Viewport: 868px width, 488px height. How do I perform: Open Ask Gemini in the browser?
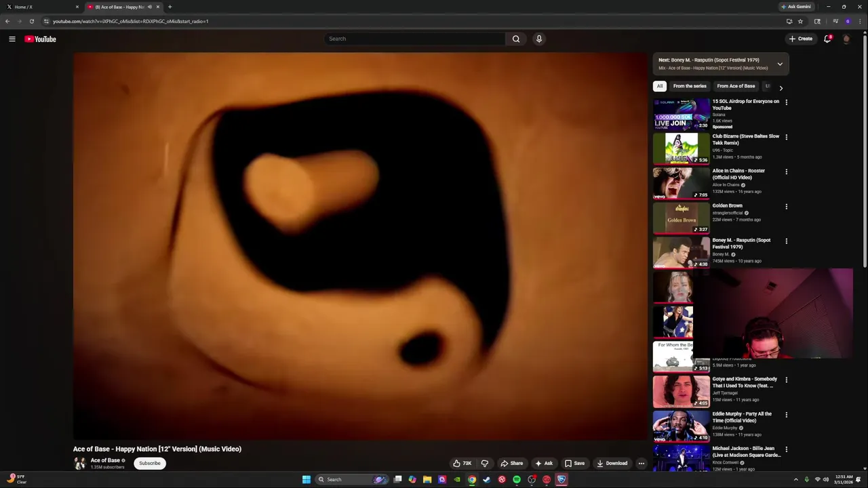(x=796, y=7)
